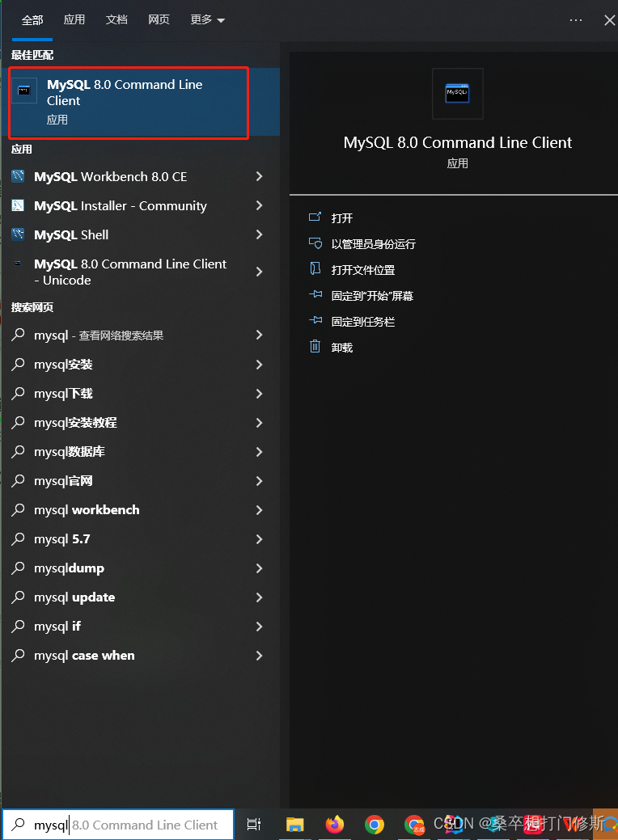Expand MySQL Workbench 8.0 CE arrow
618x840 pixels.
(260, 176)
